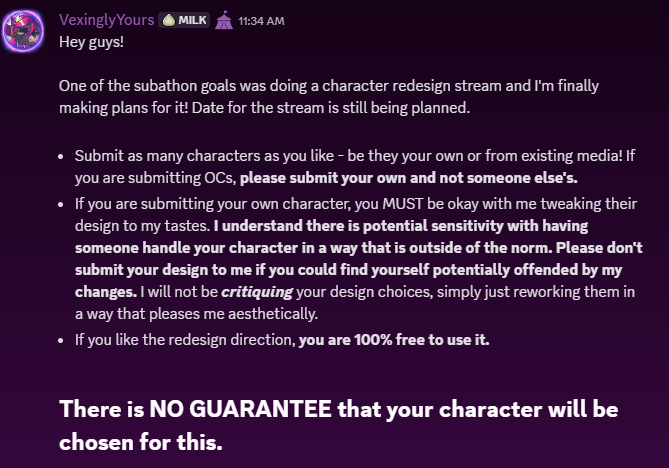Click the 11:34 AM message timestamp
Screen dimensions: 669x468
tap(262, 21)
